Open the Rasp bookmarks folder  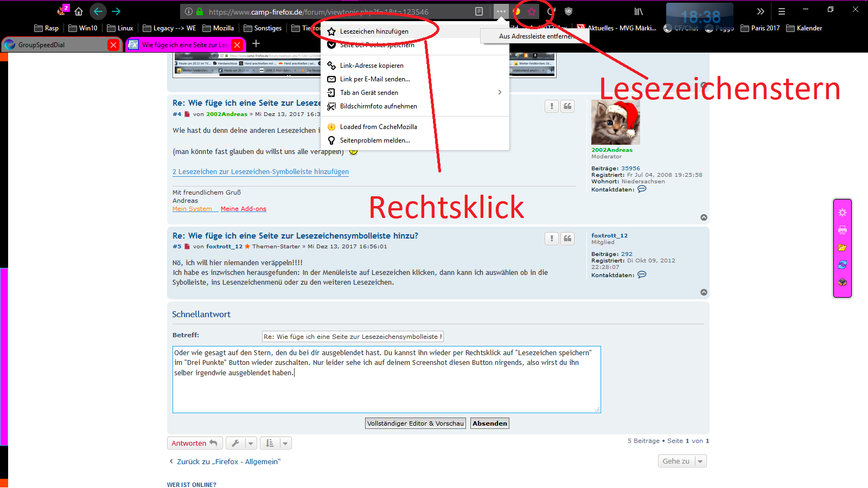(47, 28)
